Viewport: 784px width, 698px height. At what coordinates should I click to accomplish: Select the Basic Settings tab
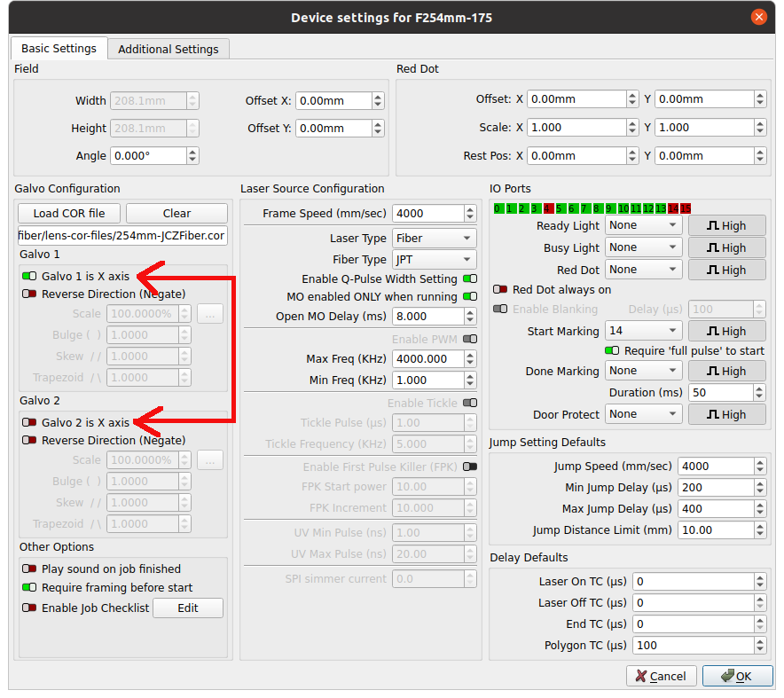tap(59, 50)
